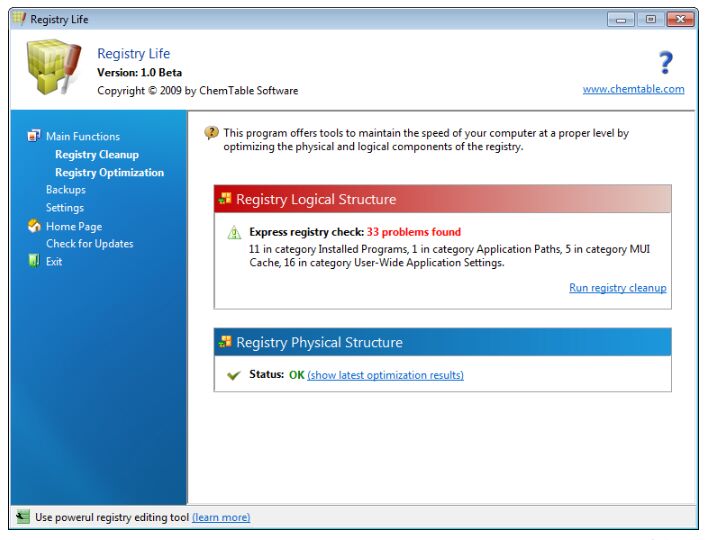Click the Registry Physical Structure header icon
Screen dimensions: 705x540
pyautogui.click(x=225, y=342)
